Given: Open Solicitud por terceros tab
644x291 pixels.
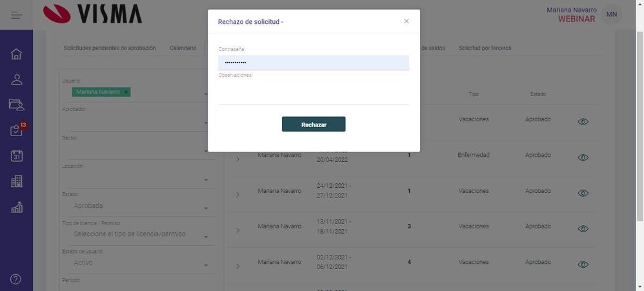Looking at the screenshot, I should coord(485,48).
